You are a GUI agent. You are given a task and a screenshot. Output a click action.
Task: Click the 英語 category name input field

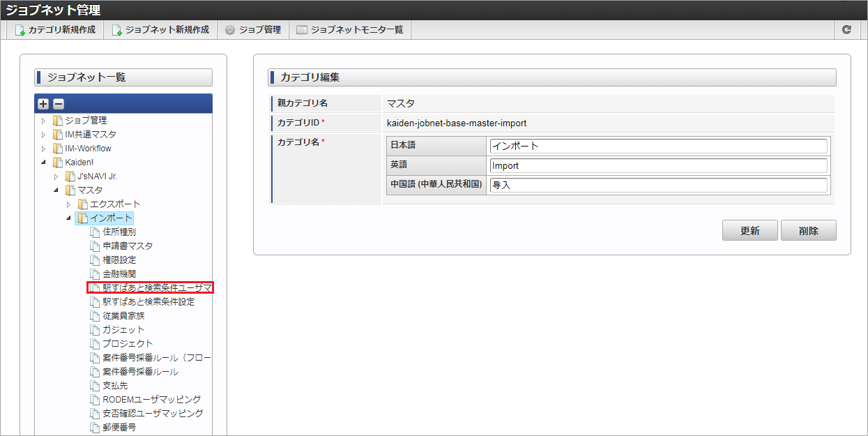pyautogui.click(x=659, y=166)
